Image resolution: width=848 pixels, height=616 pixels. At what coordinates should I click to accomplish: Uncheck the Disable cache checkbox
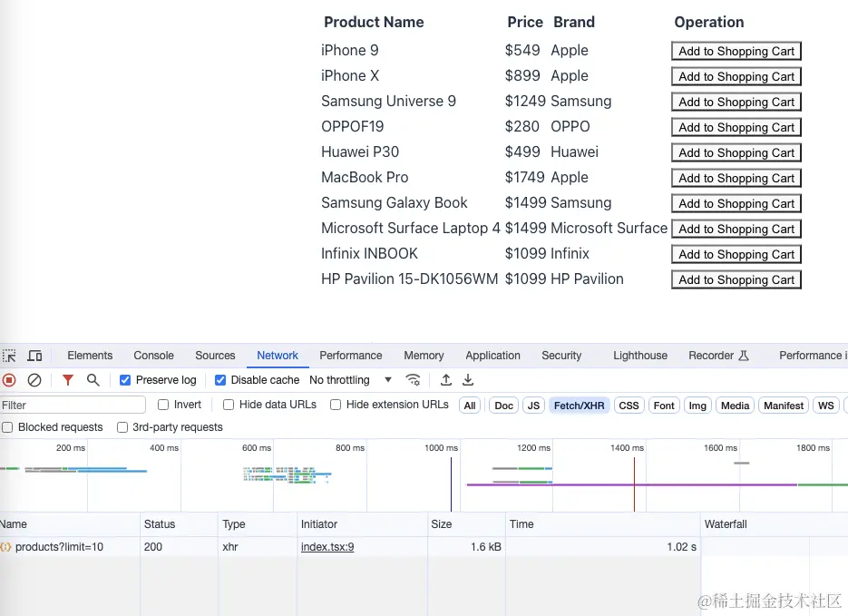(x=220, y=380)
